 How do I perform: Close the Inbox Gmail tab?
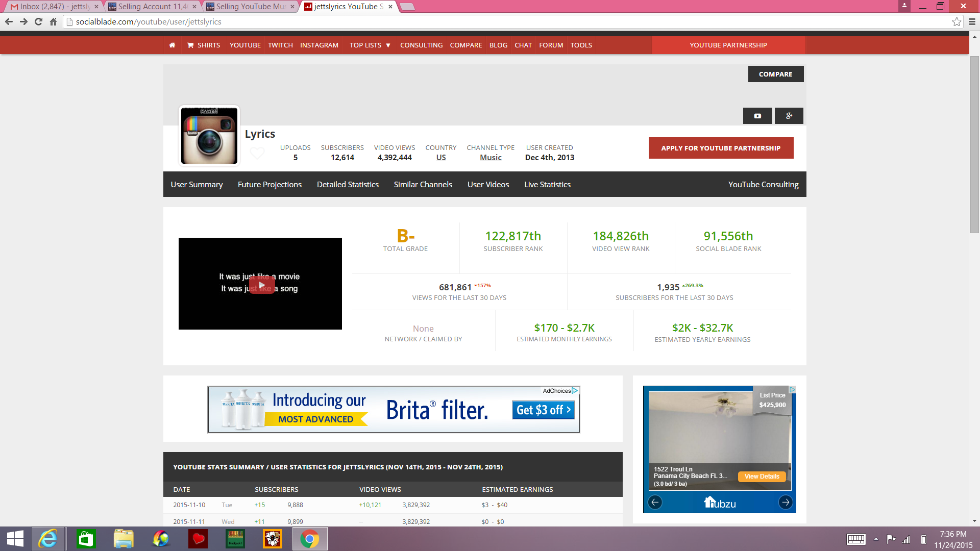[x=96, y=7]
